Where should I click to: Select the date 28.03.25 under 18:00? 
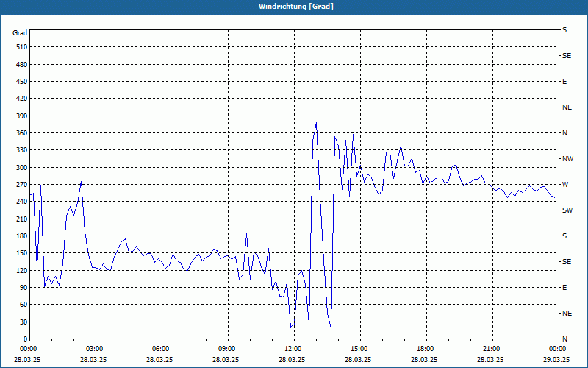424,359
